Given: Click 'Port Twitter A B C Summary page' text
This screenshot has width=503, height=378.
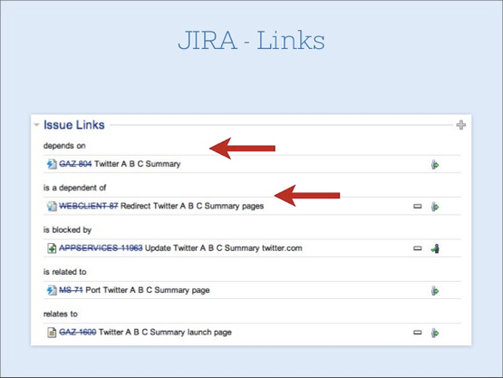Looking at the screenshot, I should pos(148,290).
